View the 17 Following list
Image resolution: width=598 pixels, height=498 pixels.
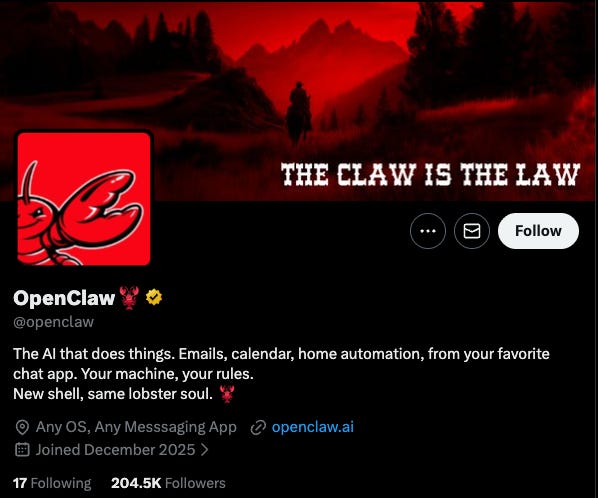[x=52, y=483]
